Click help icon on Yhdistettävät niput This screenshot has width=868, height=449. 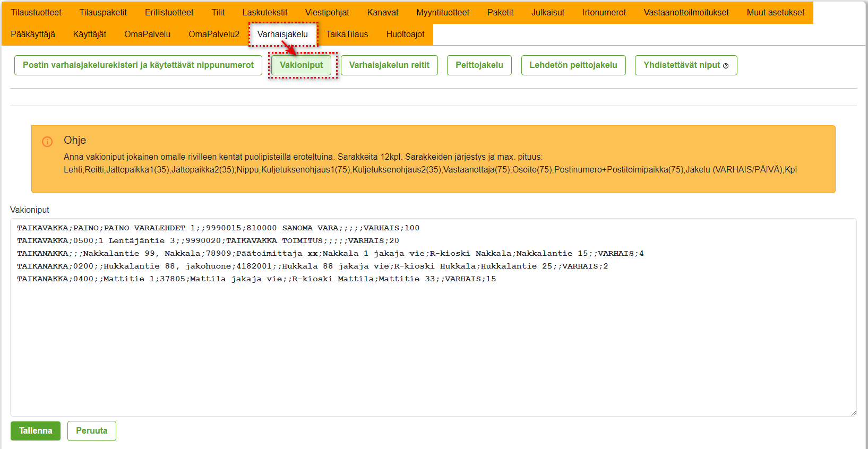(x=726, y=66)
